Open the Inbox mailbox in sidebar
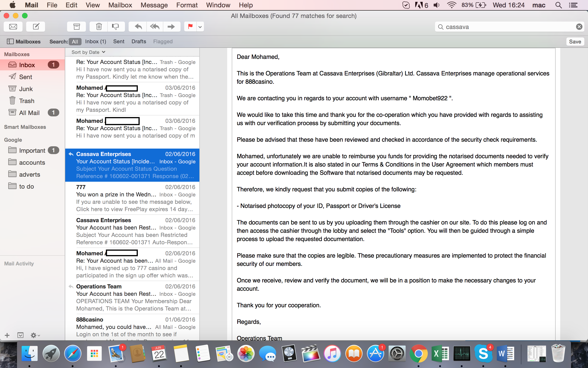The height and width of the screenshot is (368, 588). (32, 65)
